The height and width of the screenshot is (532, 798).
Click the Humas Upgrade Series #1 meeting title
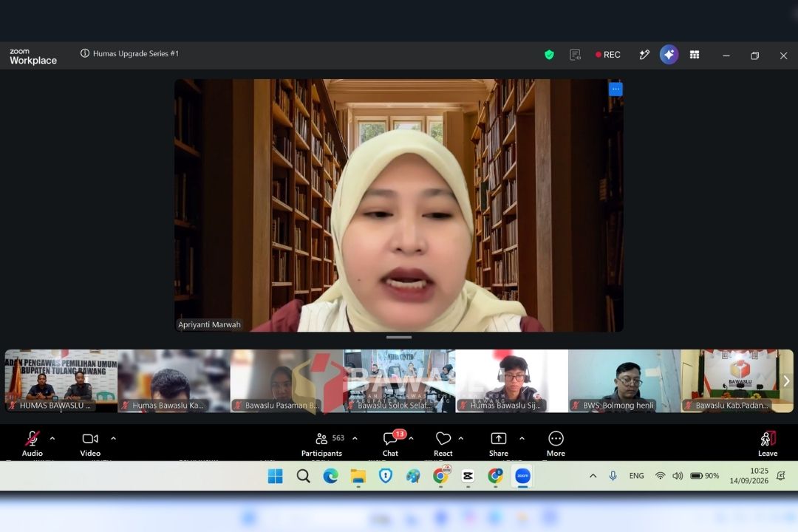coord(136,53)
